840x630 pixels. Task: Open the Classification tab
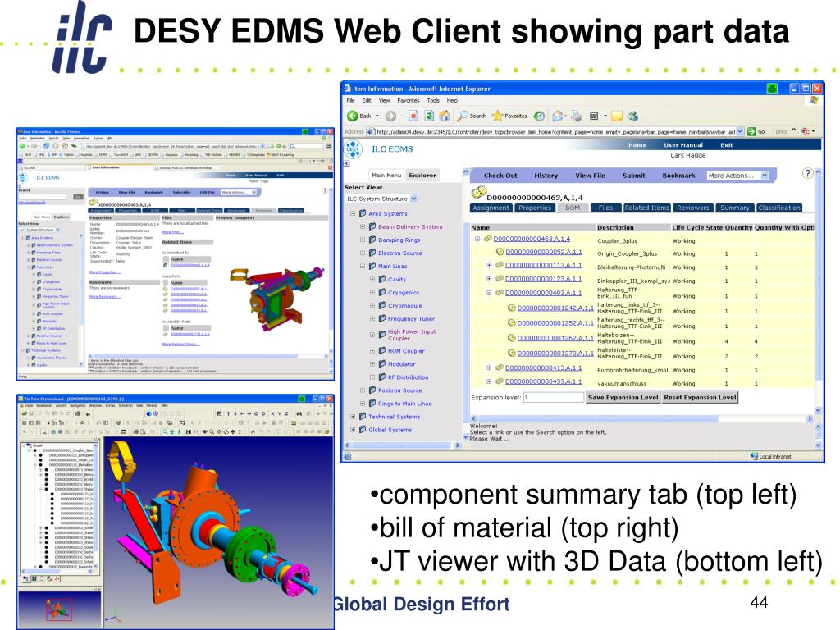pyautogui.click(x=779, y=208)
